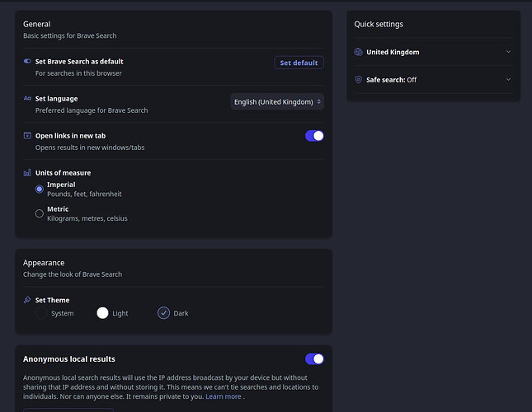Click the shield icon next to Safe search
This screenshot has width=532, height=412.
358,80
